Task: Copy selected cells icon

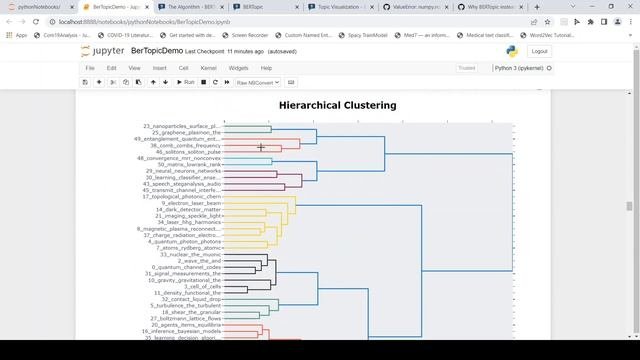Action: tap(126, 82)
